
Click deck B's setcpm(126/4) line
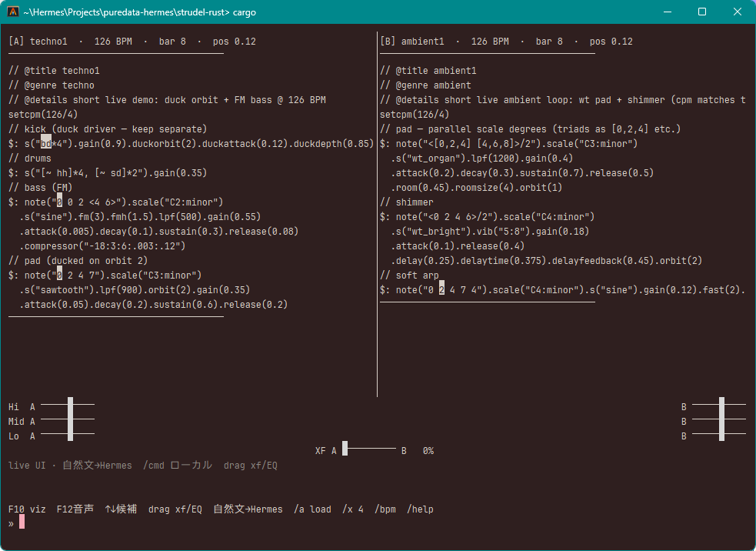coord(415,115)
